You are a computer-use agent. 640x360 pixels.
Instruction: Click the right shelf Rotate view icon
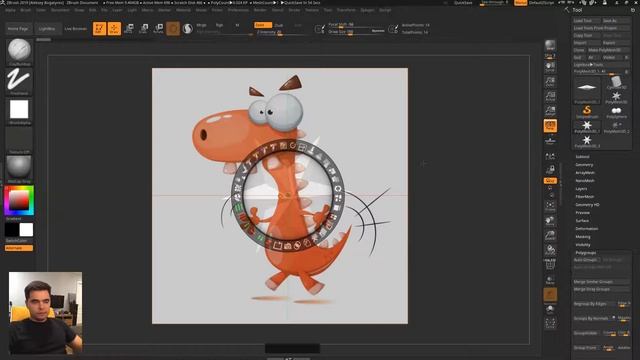click(550, 250)
